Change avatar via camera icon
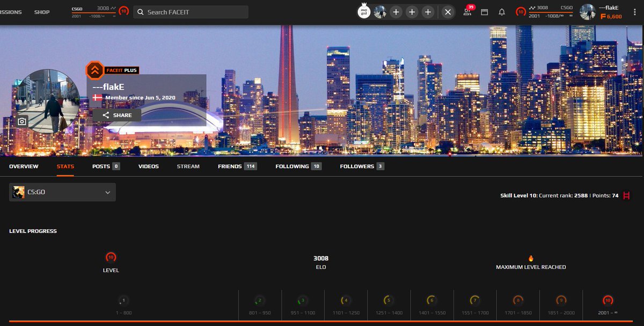Image resolution: width=644 pixels, height=326 pixels. 22,121
